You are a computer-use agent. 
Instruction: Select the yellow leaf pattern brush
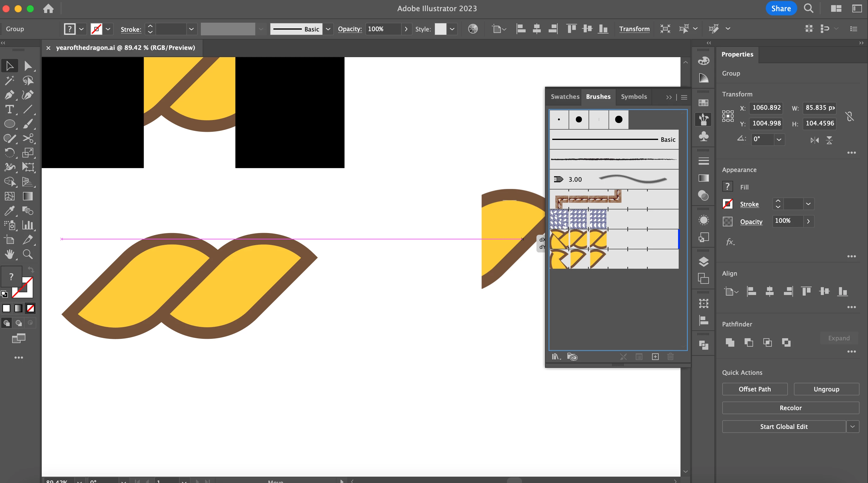(578, 239)
